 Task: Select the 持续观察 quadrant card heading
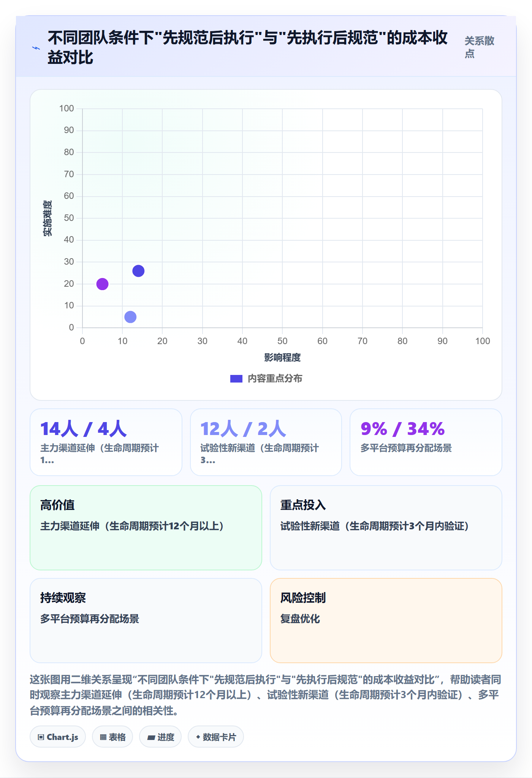(63, 598)
